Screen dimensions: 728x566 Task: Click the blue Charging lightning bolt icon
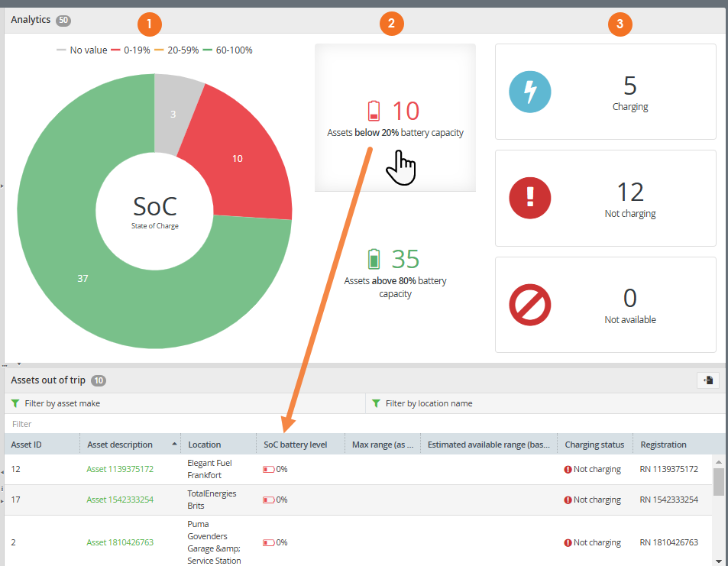[x=529, y=92]
